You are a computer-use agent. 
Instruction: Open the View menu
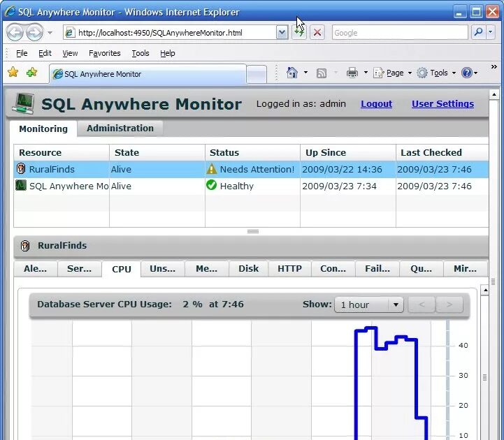70,53
